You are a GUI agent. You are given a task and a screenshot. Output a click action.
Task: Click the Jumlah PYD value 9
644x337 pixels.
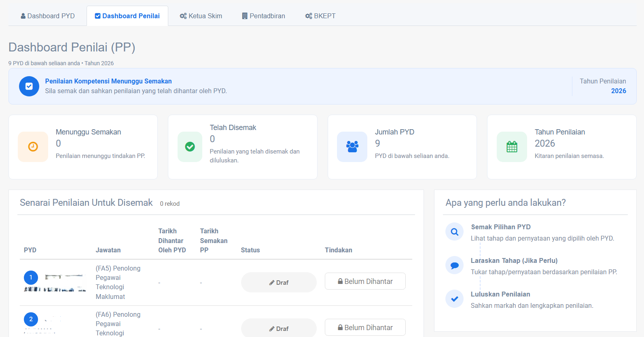click(x=377, y=143)
